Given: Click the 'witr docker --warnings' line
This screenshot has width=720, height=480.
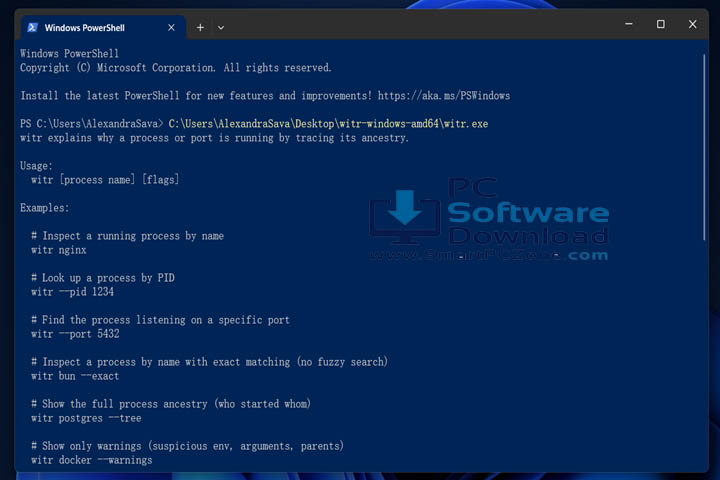Looking at the screenshot, I should [91, 460].
